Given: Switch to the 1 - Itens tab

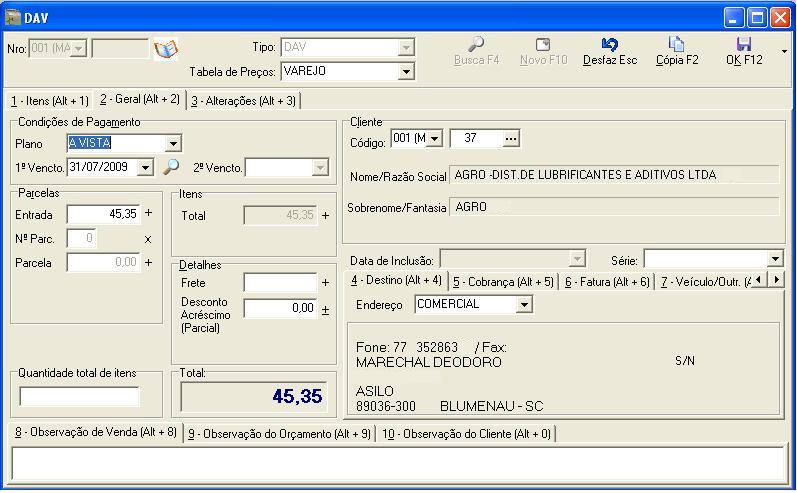Looking at the screenshot, I should point(50,101).
